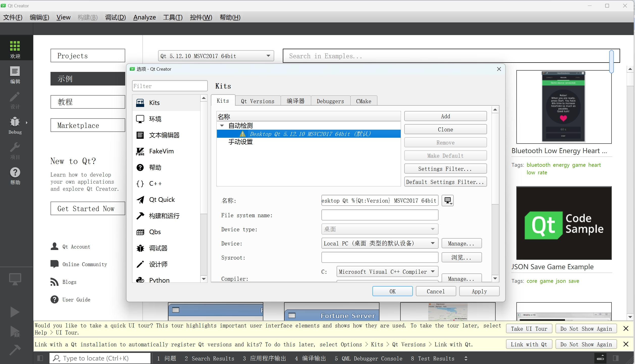Click the kit icon chooser button

click(x=447, y=201)
